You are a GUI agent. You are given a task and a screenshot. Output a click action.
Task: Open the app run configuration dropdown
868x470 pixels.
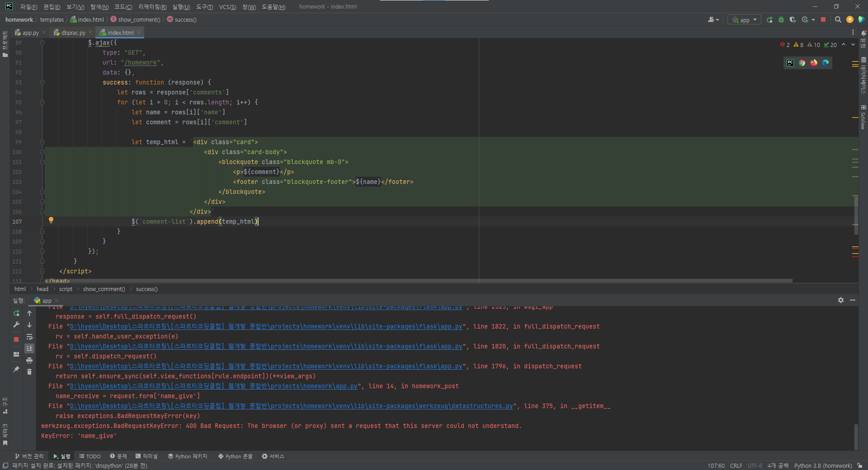(x=744, y=20)
